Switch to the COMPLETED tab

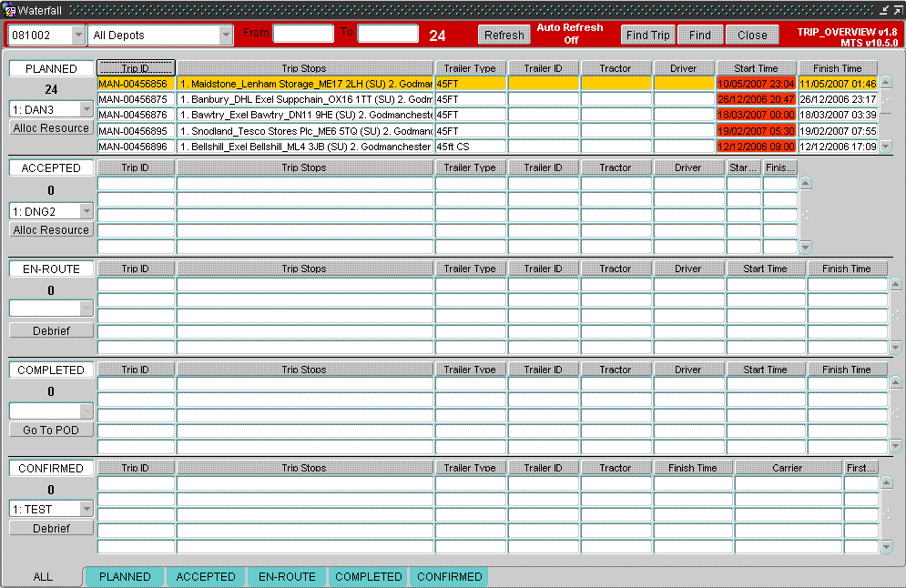(368, 576)
